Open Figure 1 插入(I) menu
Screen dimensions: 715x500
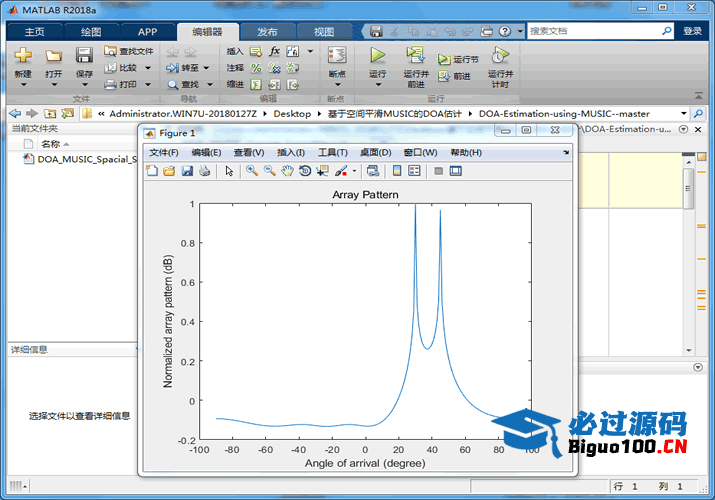(x=291, y=153)
